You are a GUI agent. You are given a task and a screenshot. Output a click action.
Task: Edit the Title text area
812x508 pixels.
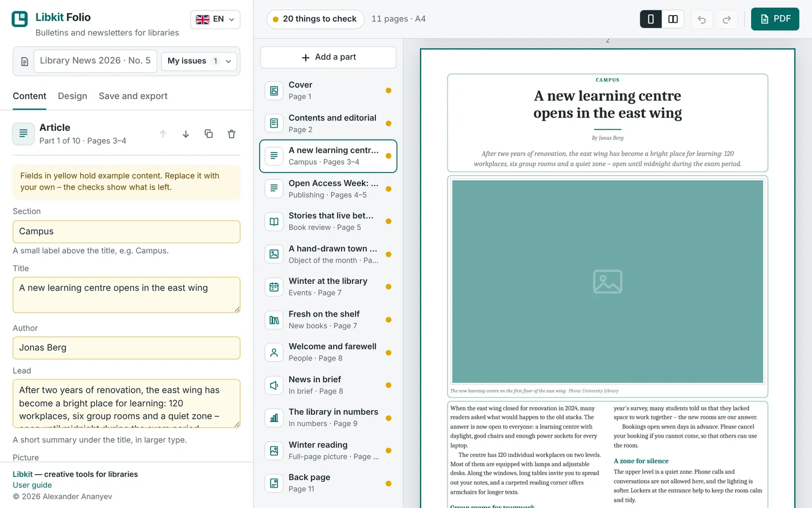click(126, 295)
